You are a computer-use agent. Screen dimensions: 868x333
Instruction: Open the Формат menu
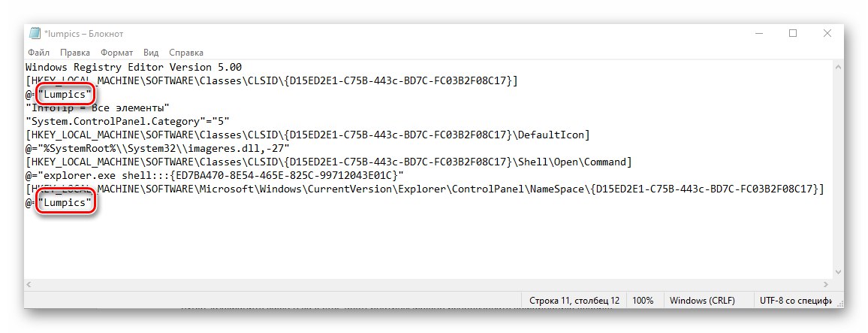tap(116, 53)
